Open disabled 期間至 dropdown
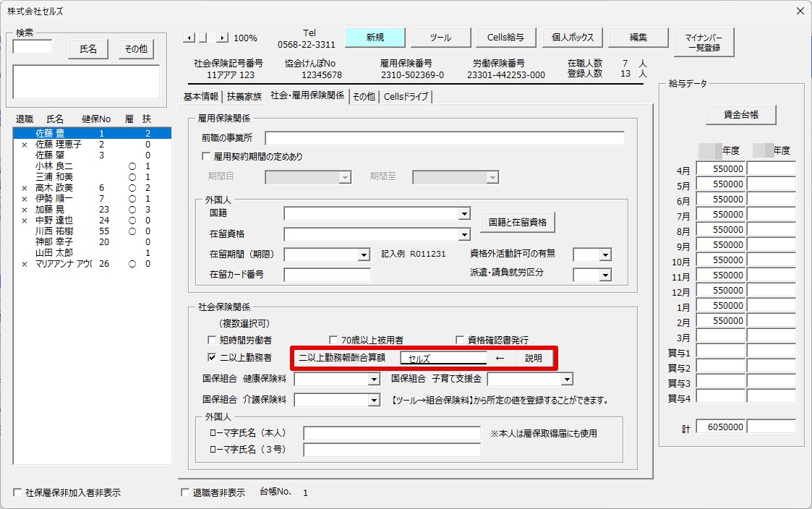 tap(492, 178)
